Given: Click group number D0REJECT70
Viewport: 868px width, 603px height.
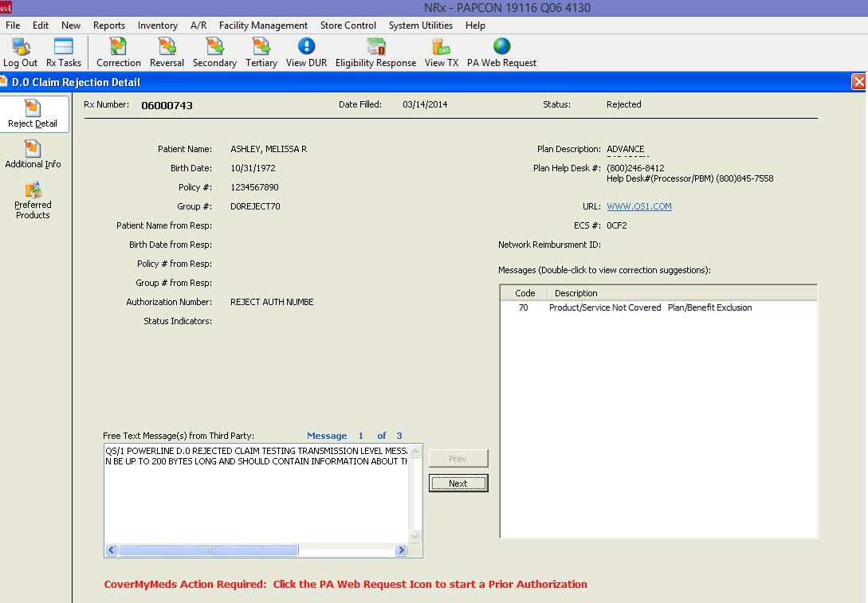Looking at the screenshot, I should point(255,206).
